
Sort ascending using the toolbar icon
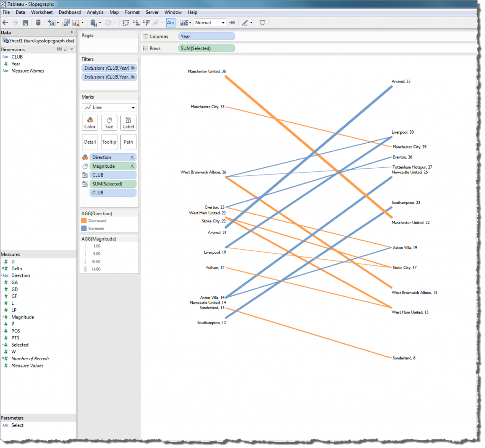tap(136, 22)
